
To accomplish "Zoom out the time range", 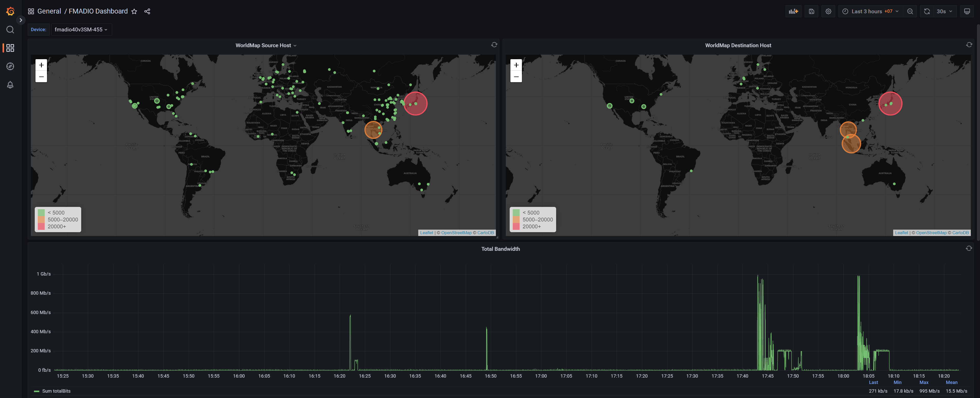I will [910, 11].
